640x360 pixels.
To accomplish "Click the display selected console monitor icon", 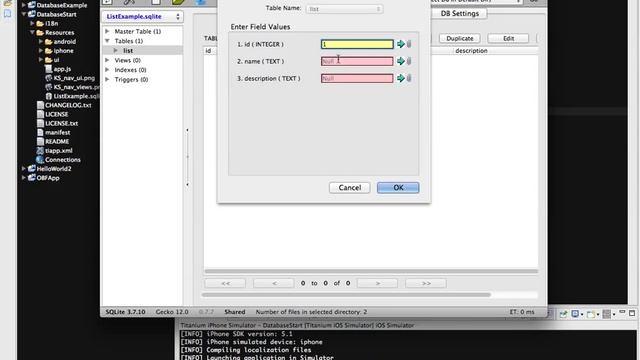I will 575,314.
